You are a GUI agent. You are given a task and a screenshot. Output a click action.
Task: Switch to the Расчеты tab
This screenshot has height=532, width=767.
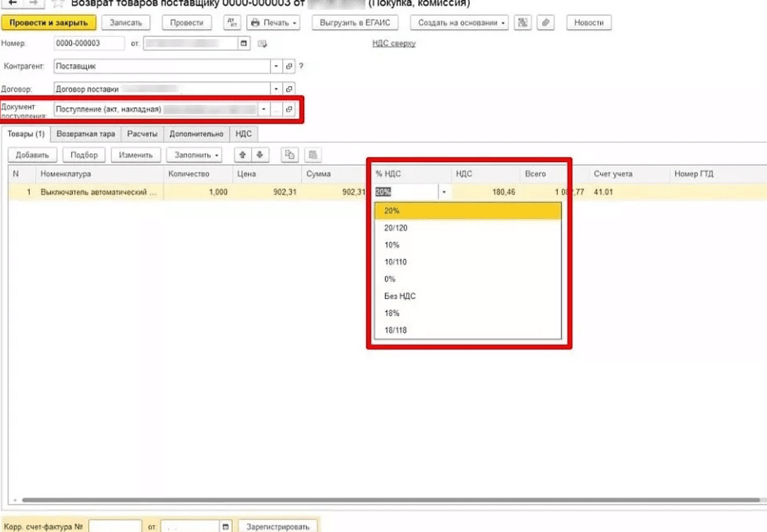[142, 134]
